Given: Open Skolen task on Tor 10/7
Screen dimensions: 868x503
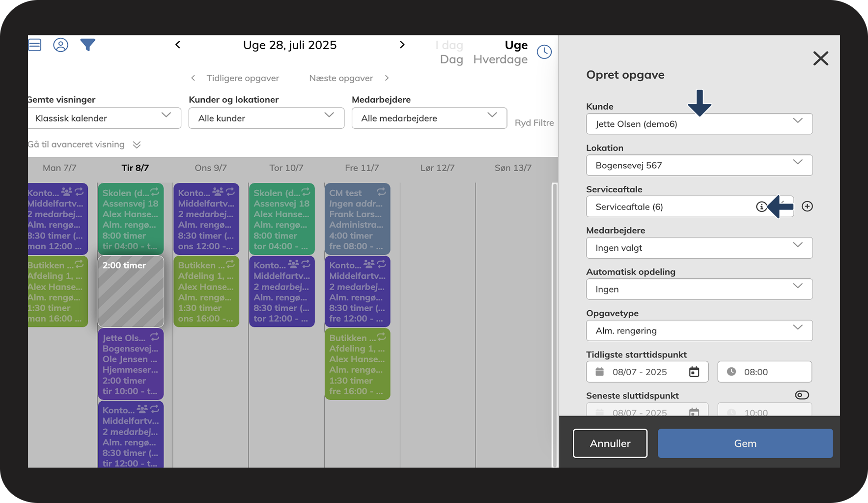Looking at the screenshot, I should pyautogui.click(x=281, y=219).
